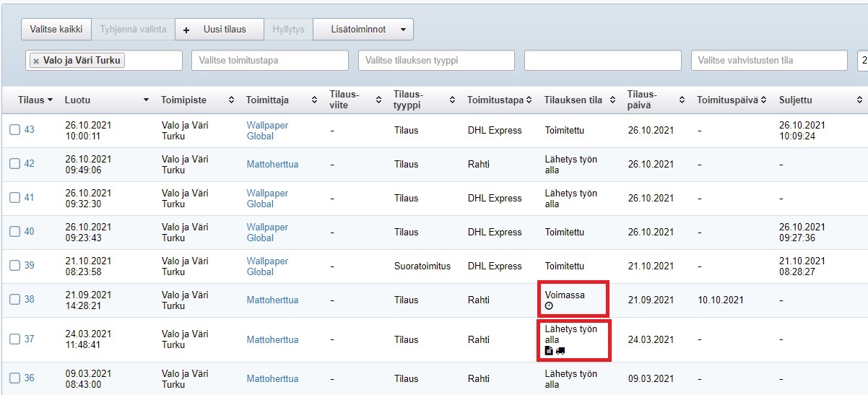Select the checkbox for order 40
This screenshot has width=868, height=395.
pyautogui.click(x=15, y=232)
